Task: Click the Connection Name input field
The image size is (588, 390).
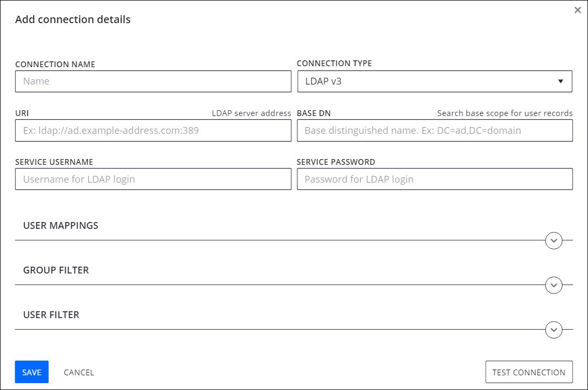Action: point(153,81)
